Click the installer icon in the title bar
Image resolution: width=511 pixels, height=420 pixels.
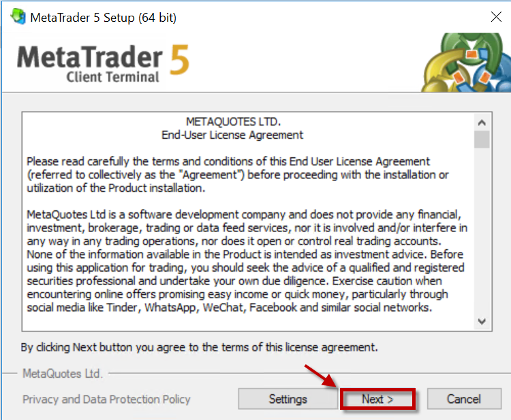click(18, 16)
